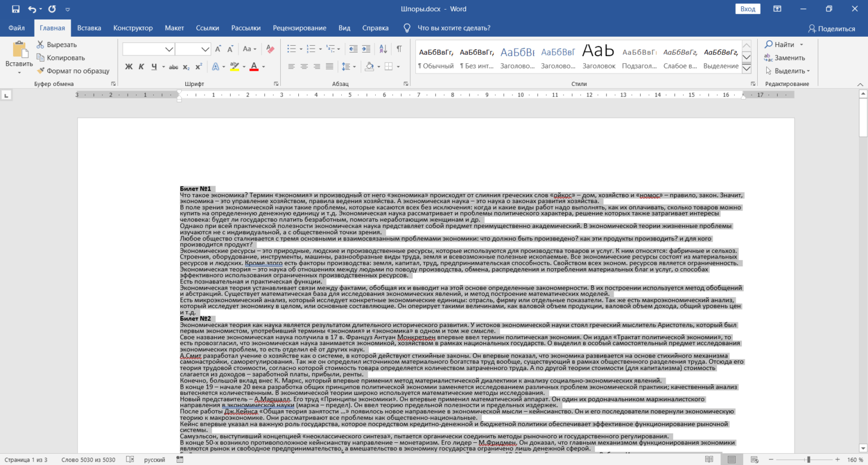Expand numbered list style dropdown
Viewport: 868px width, 465px height.
(x=320, y=49)
